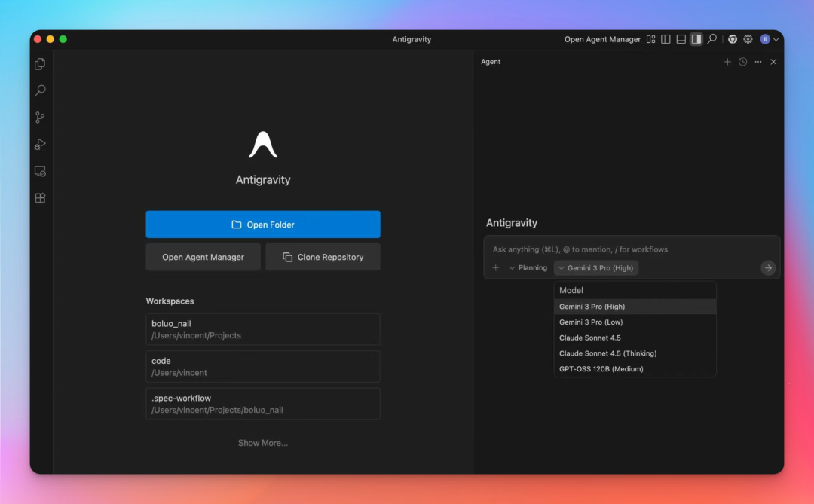Open the Remote Explorer icon
This screenshot has width=814, height=504.
coord(40,171)
